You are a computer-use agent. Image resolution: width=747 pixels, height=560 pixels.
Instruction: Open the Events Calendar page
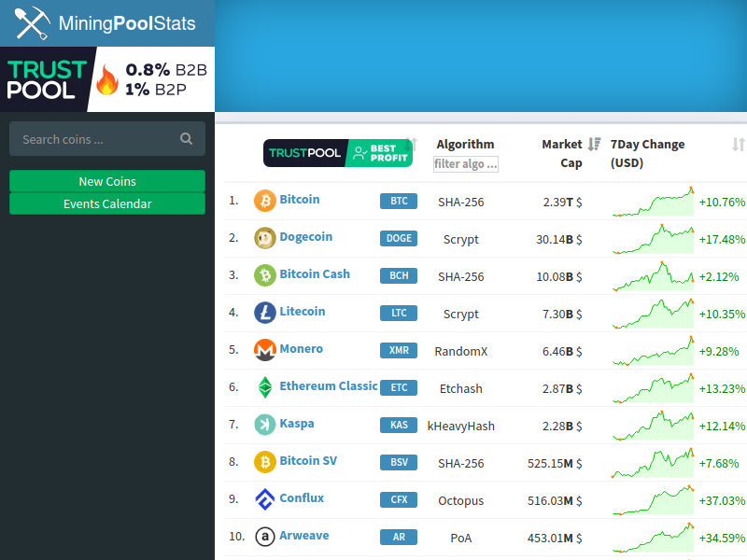pos(107,203)
